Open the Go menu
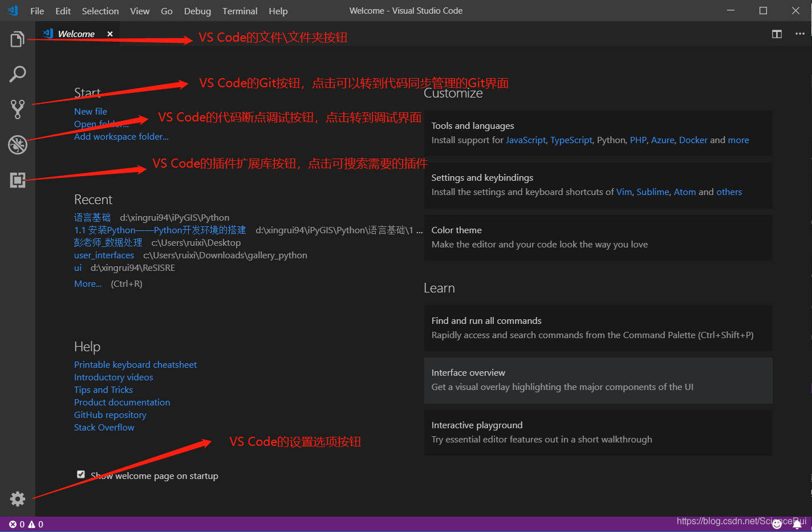 (x=167, y=11)
